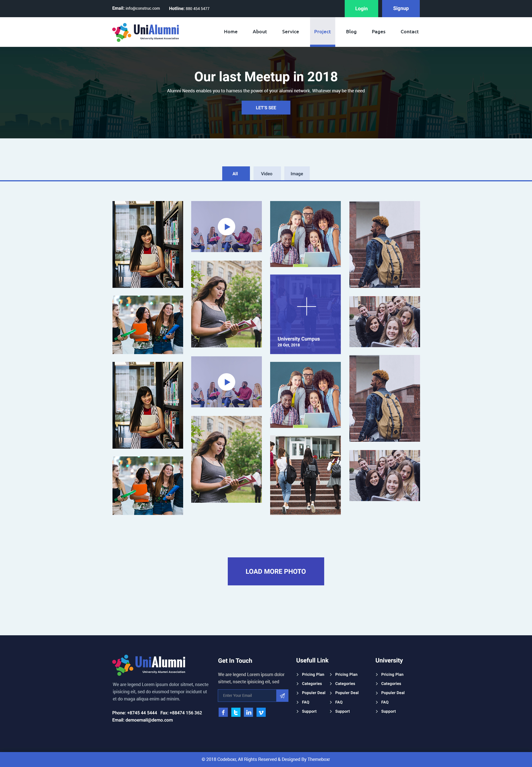Click the plus icon on University Cumpus
Image resolution: width=532 pixels, height=767 pixels.
[306, 306]
